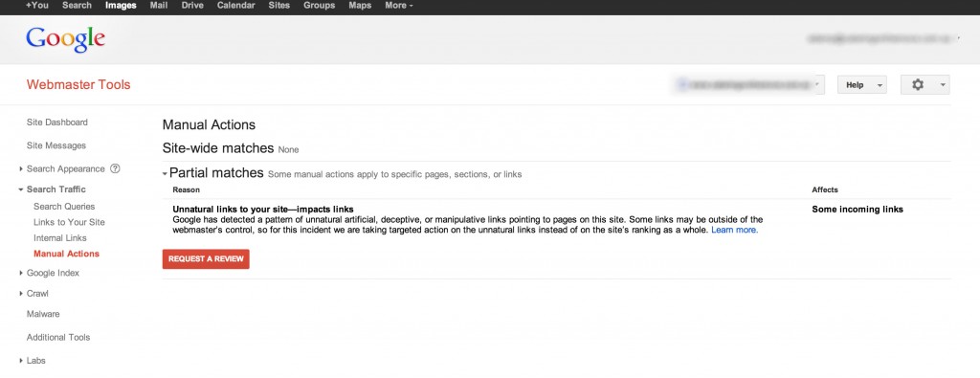Select Manual Actions in sidebar
980x378 pixels.
tap(66, 254)
